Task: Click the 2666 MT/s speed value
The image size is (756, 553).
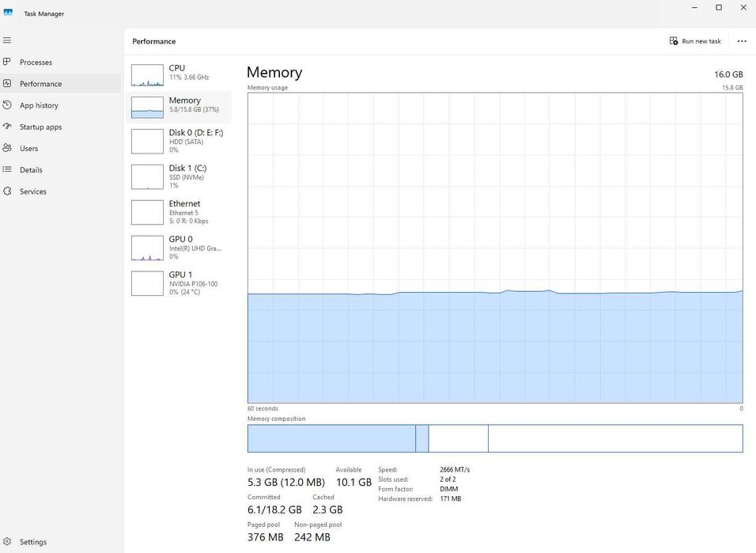Action: [x=455, y=469]
